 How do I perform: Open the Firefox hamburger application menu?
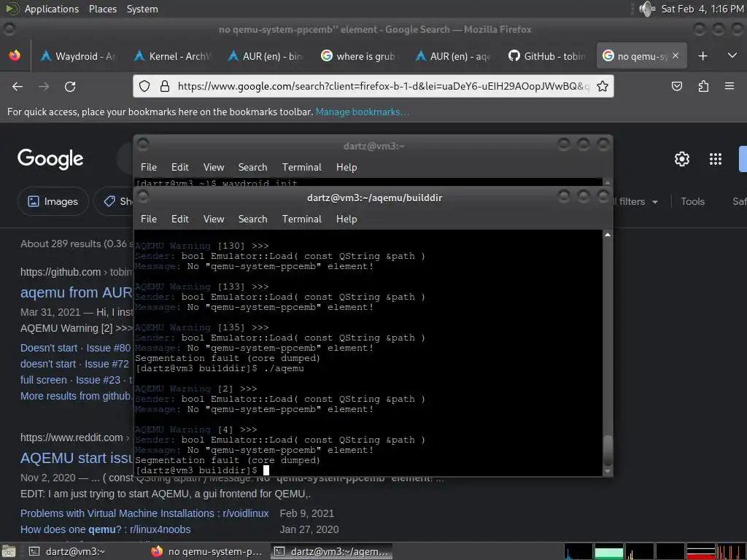729,86
